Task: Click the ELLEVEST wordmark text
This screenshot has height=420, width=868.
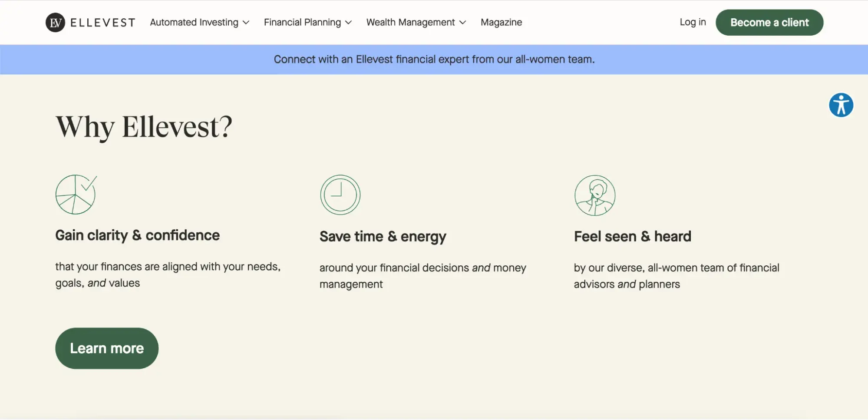Action: 103,23
